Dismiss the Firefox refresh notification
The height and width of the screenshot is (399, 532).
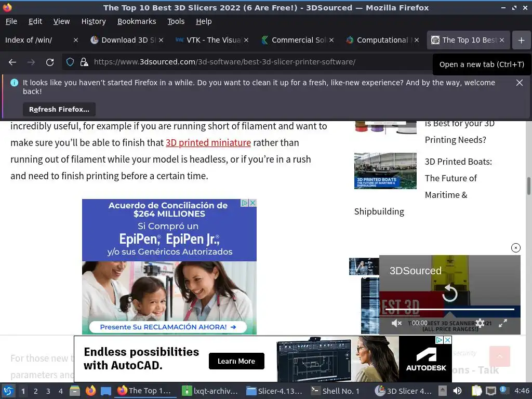(520, 83)
